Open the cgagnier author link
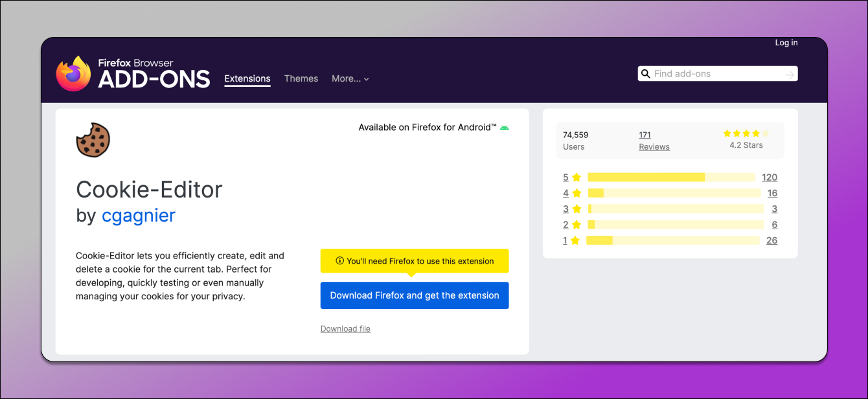The image size is (868, 399). [x=139, y=215]
